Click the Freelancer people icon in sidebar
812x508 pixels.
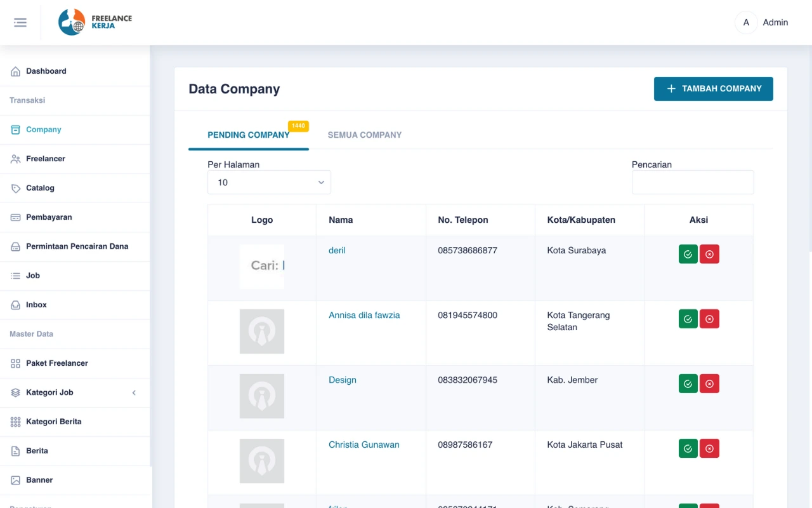coord(16,159)
